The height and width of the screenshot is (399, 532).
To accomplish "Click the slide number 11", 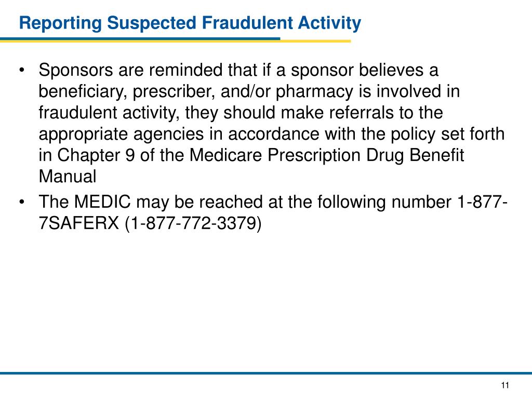I will click(x=505, y=385).
